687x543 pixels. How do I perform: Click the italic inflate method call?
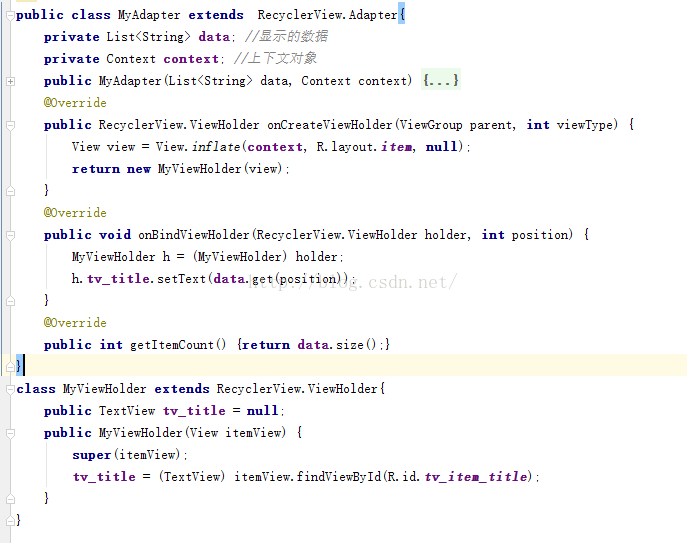(216, 147)
